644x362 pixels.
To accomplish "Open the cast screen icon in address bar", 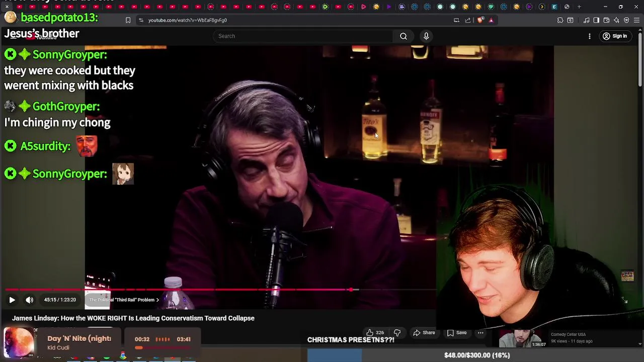I will [x=456, y=20].
